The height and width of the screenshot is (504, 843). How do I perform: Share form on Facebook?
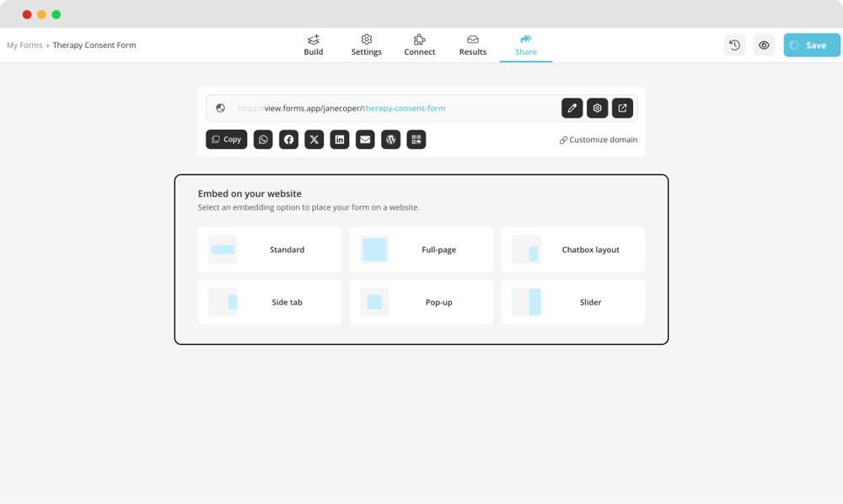point(288,140)
